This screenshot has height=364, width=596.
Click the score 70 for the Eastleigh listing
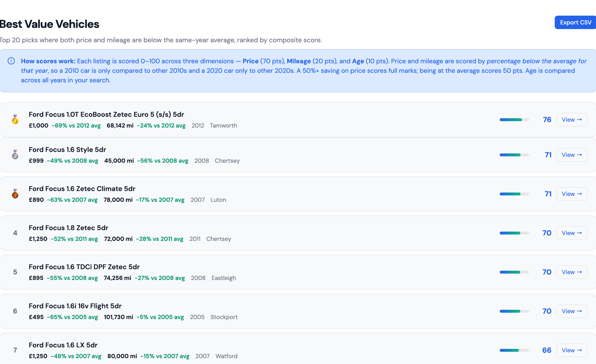tap(547, 272)
